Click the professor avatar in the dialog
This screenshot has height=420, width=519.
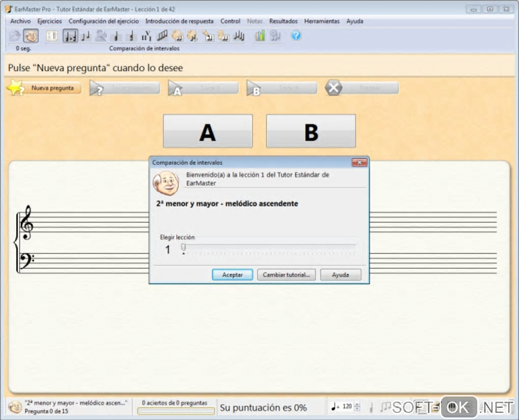click(166, 183)
